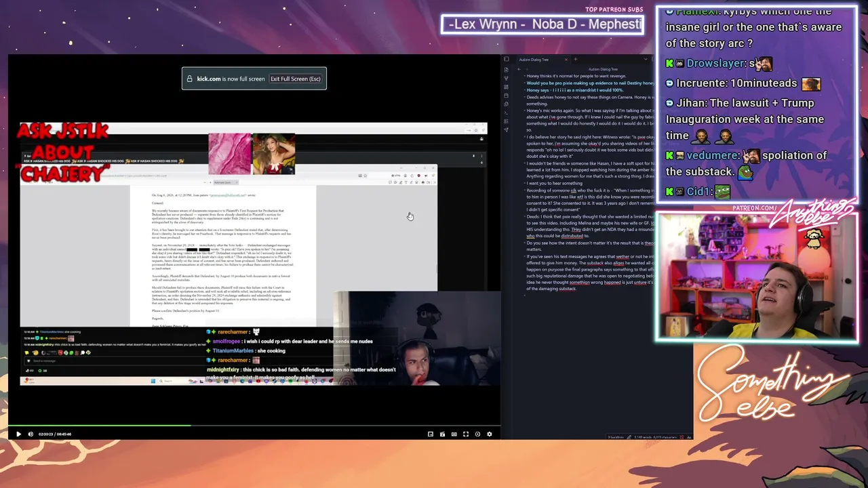868x488 pixels.
Task: Toggle the Obsidian left sidebar
Action: pos(506,60)
